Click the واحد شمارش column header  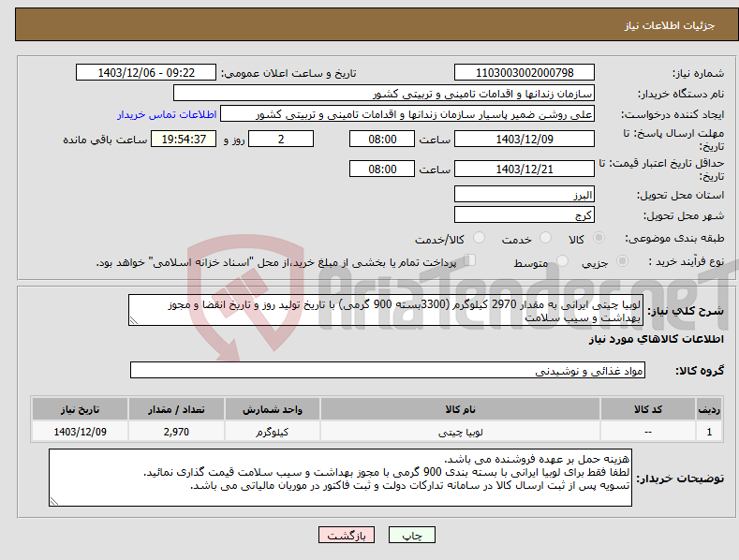click(273, 409)
